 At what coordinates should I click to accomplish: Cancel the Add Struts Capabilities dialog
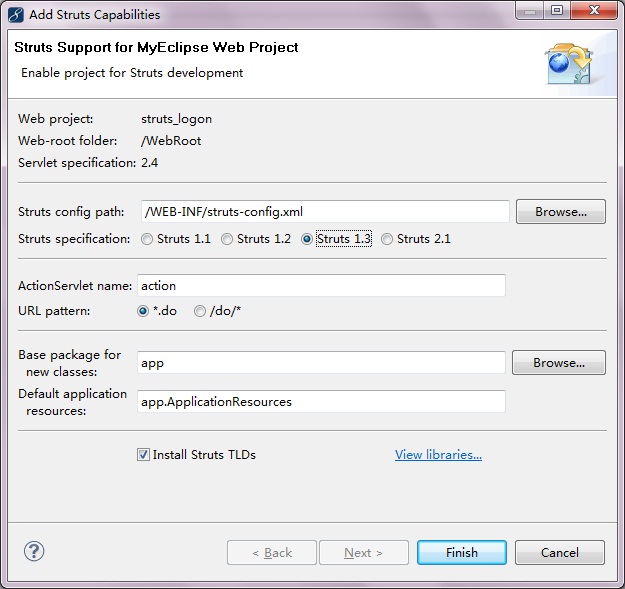tap(560, 553)
